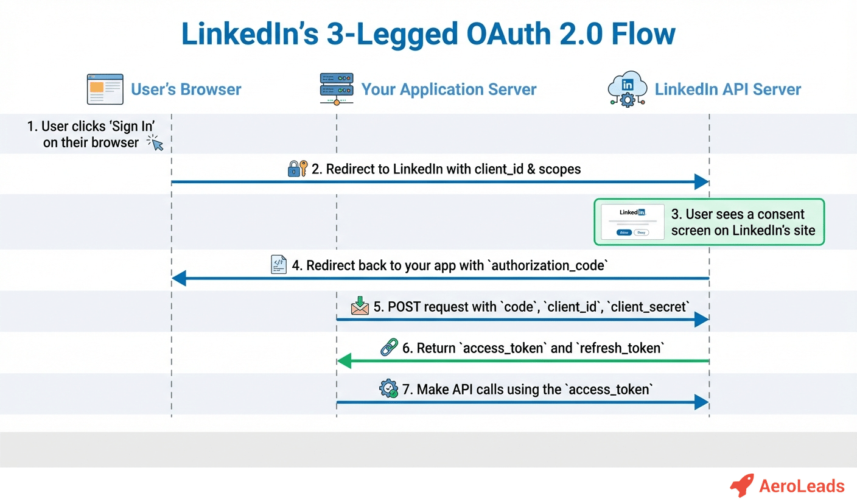Screen dimensions: 857x504
Task: Click the gear checkmark icon in step 7
Action: pos(389,388)
